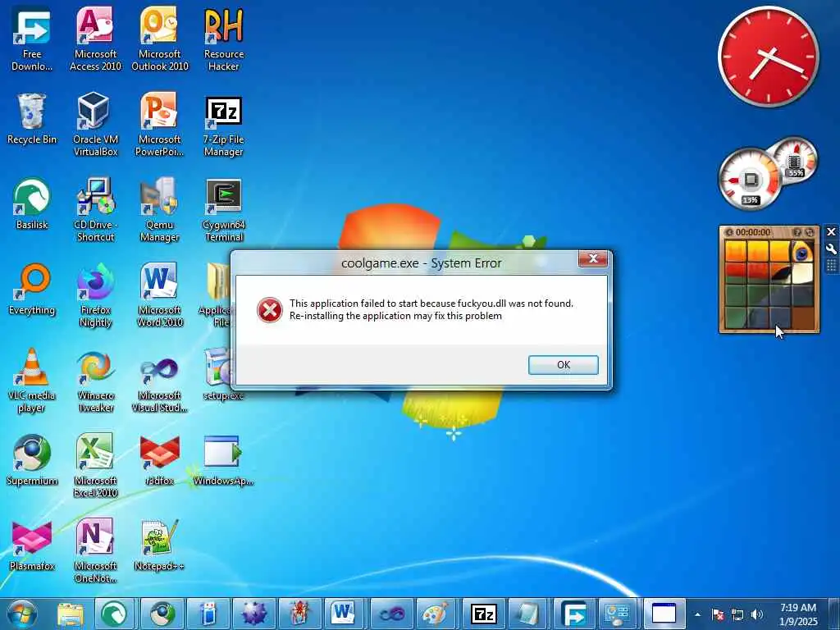Open puzzle gadget options via wrench icon
This screenshot has width=840, height=630.
pyautogui.click(x=831, y=249)
